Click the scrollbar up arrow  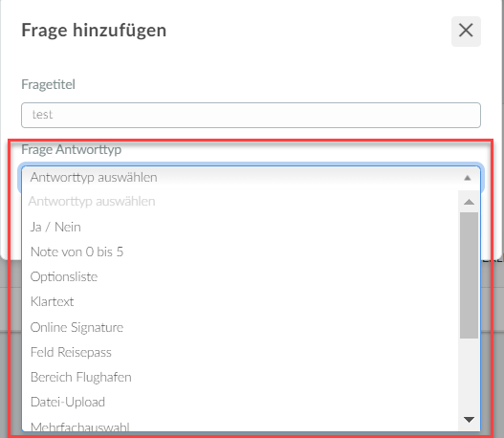pos(469,202)
